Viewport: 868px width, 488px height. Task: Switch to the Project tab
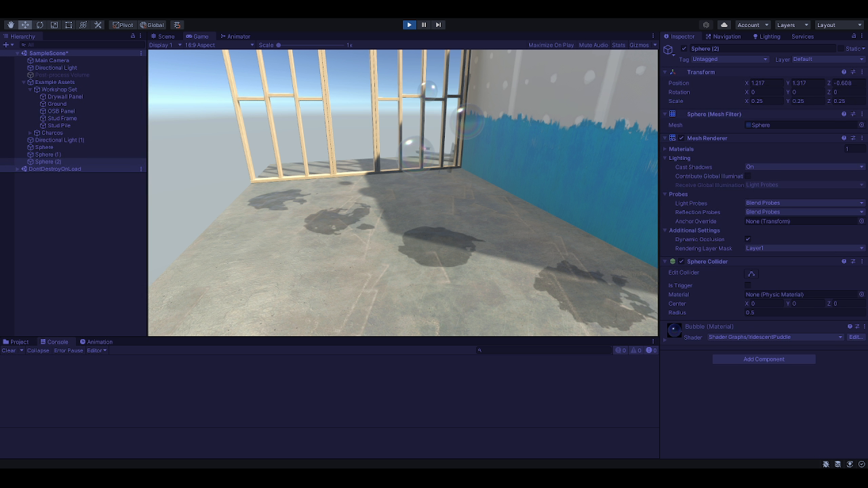[16, 342]
